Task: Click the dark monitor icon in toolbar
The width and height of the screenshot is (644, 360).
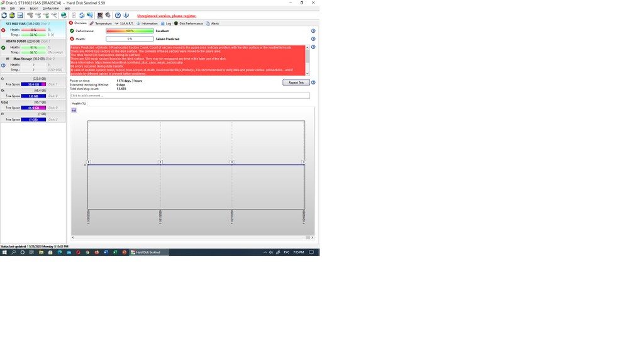Action: point(100,15)
